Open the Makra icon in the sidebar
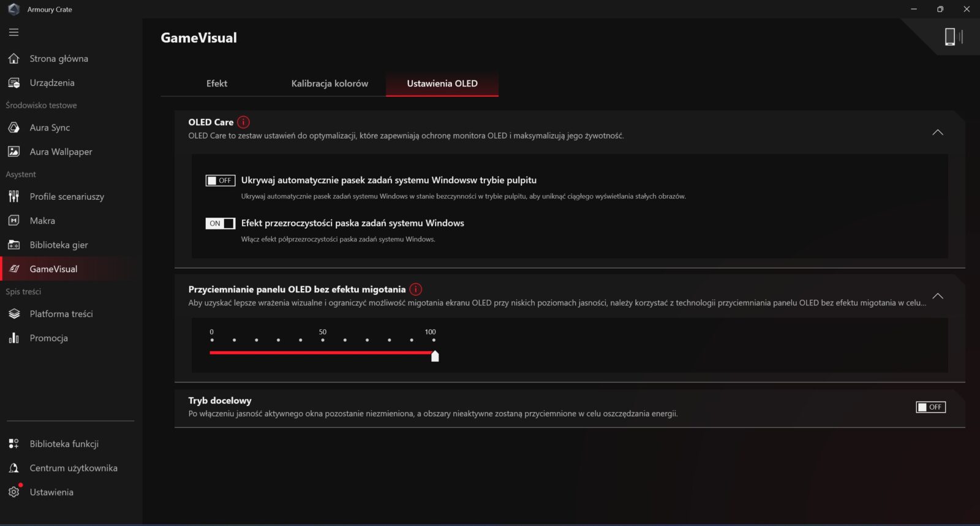This screenshot has height=526, width=980. (13, 221)
